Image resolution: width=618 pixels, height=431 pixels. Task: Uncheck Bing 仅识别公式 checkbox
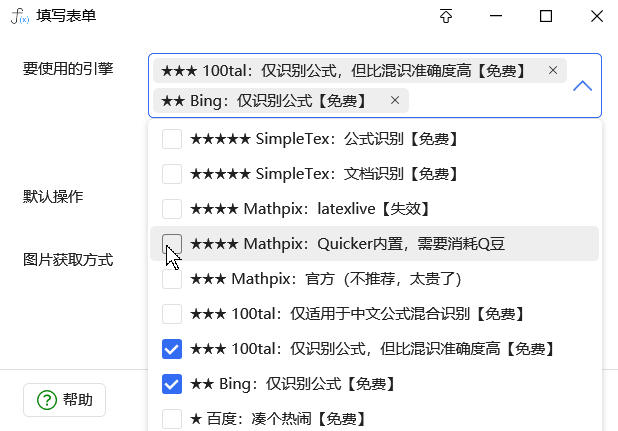click(172, 384)
